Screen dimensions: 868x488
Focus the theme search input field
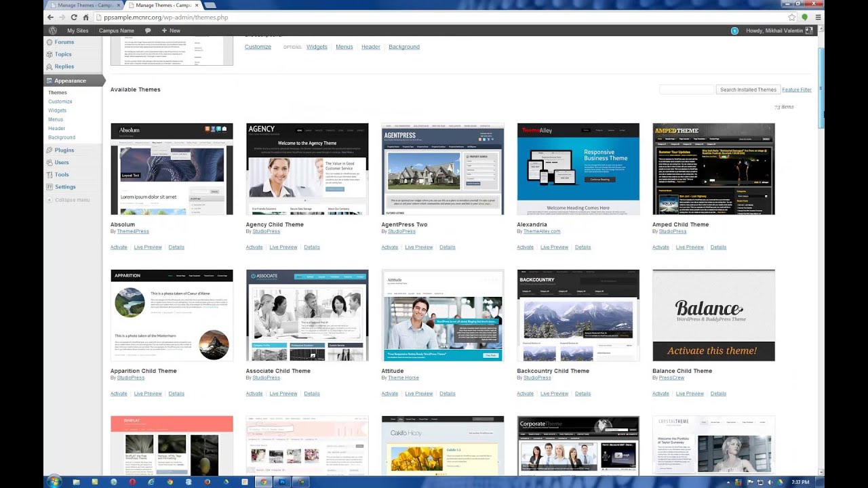[x=686, y=89]
